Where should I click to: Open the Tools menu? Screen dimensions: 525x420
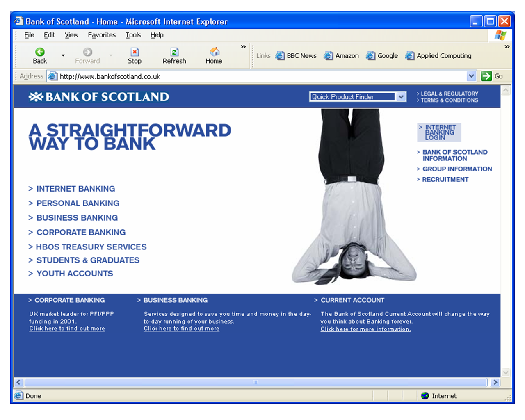pos(133,35)
